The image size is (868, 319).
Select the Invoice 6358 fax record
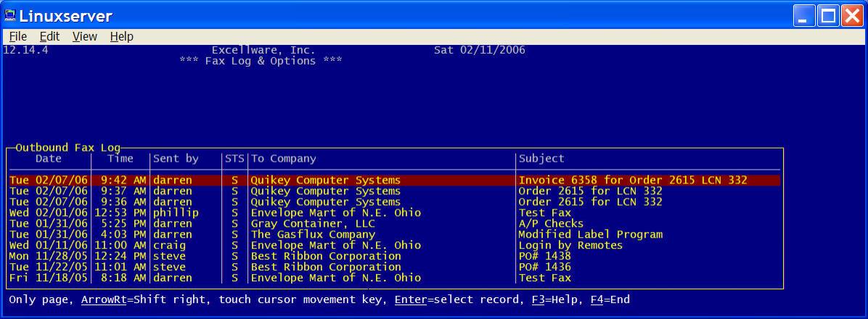tap(632, 180)
